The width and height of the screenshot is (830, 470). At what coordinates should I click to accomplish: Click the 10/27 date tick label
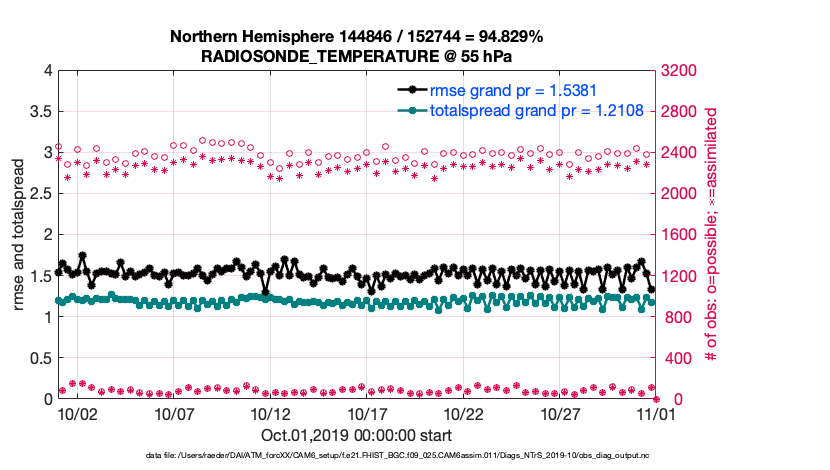pos(561,413)
